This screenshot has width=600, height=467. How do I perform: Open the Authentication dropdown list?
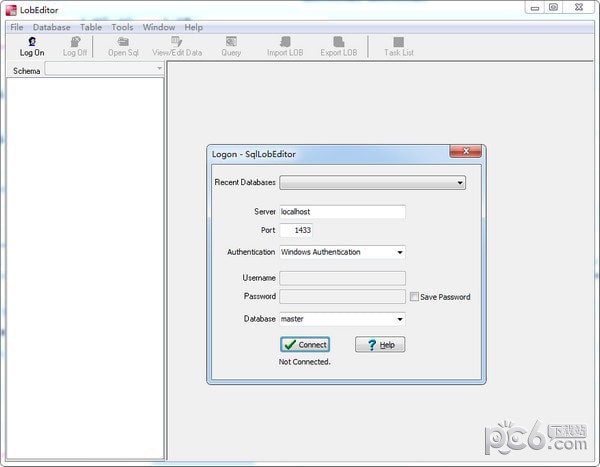(399, 252)
